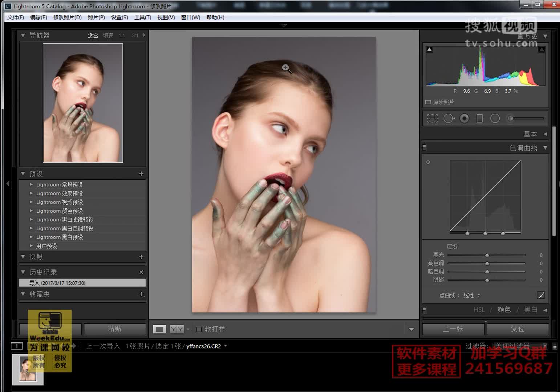Image resolution: width=560 pixels, height=392 pixels.
Task: Click the 高光 slider handle
Action: pyautogui.click(x=487, y=255)
